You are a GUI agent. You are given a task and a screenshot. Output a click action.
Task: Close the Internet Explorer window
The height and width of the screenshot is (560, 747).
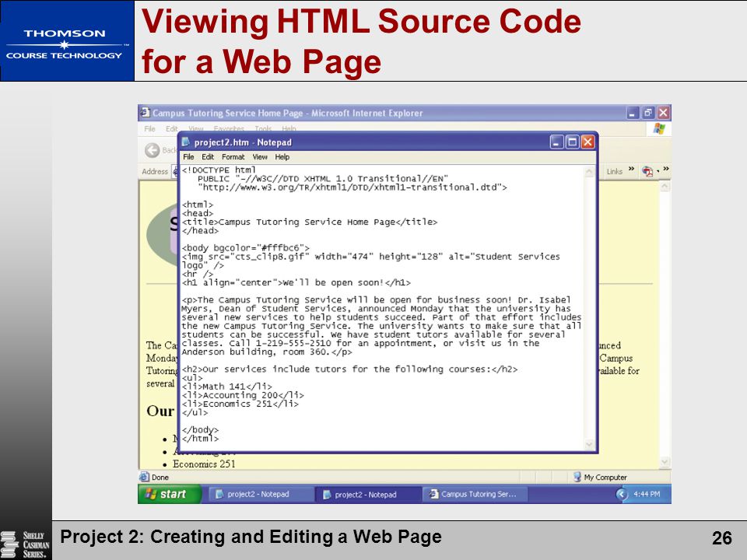click(x=663, y=113)
